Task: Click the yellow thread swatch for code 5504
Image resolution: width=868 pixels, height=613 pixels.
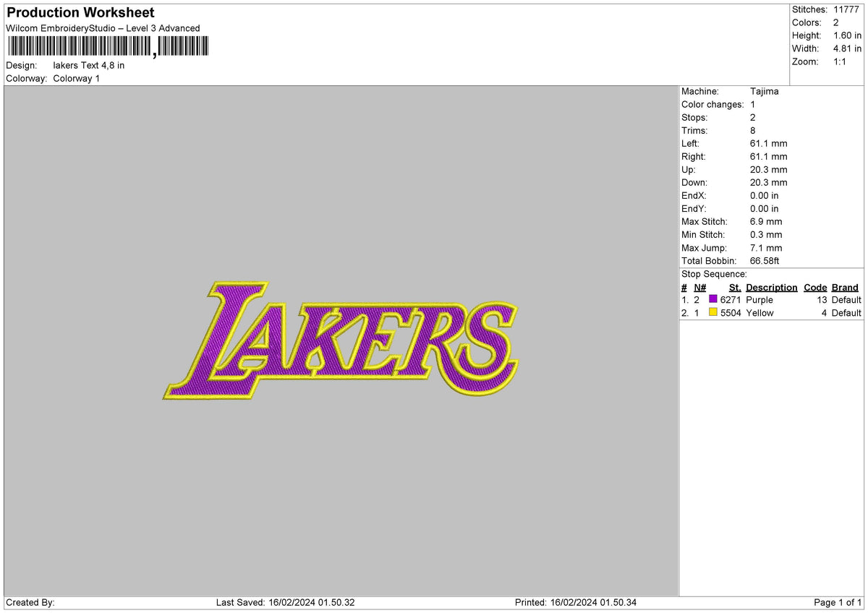Action: (x=715, y=312)
